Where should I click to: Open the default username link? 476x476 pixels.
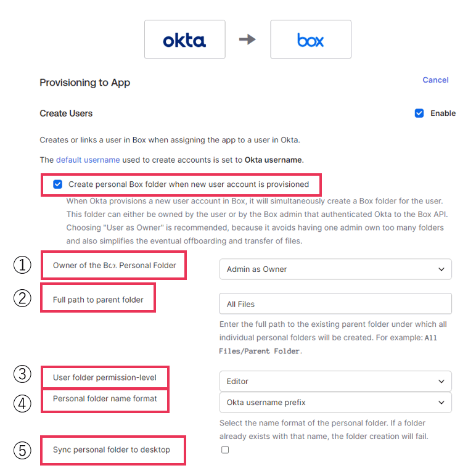pyautogui.click(x=88, y=160)
